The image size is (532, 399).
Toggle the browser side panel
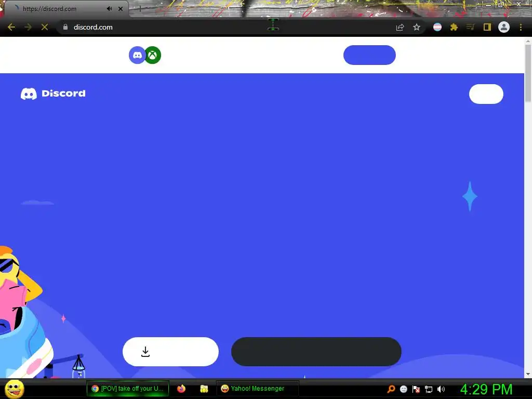tap(487, 27)
